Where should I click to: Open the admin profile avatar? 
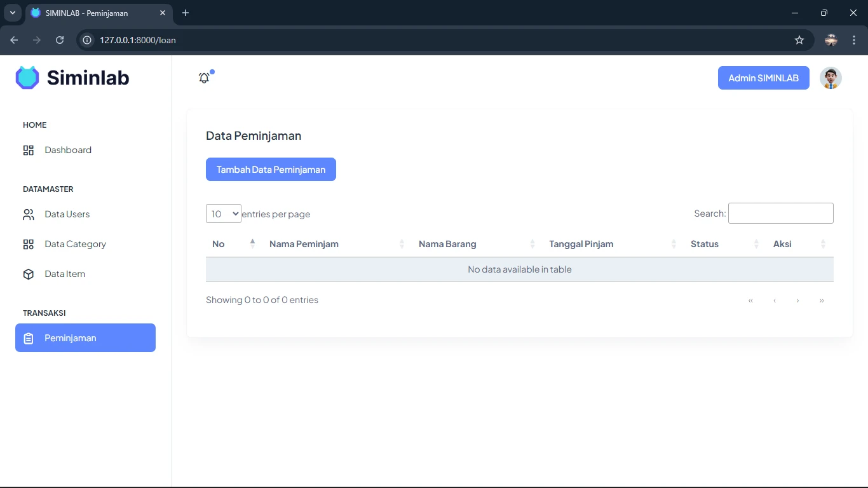831,78
